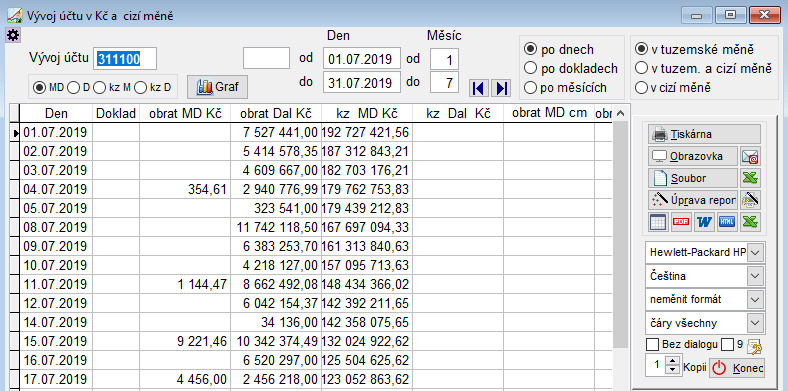Screen dimensions: 788x391
Task: Click the 'Doklad' column header
Action: pyautogui.click(x=116, y=113)
